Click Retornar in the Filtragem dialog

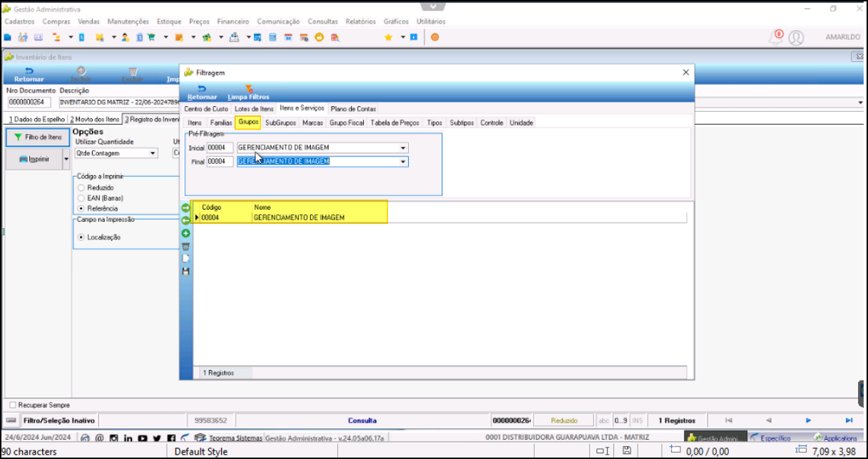tap(202, 93)
